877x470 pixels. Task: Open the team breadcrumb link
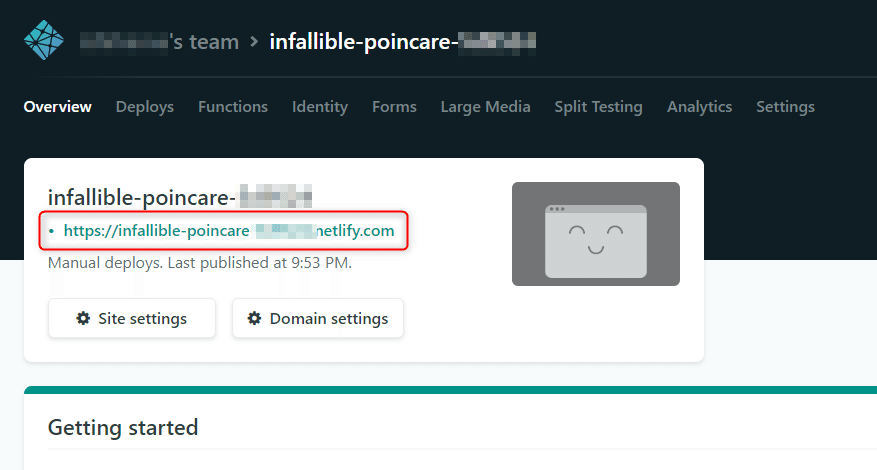(159, 42)
